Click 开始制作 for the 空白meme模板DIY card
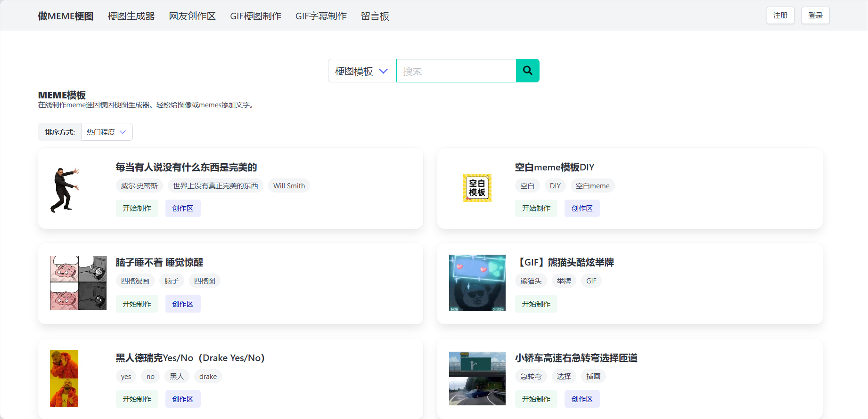 [536, 209]
